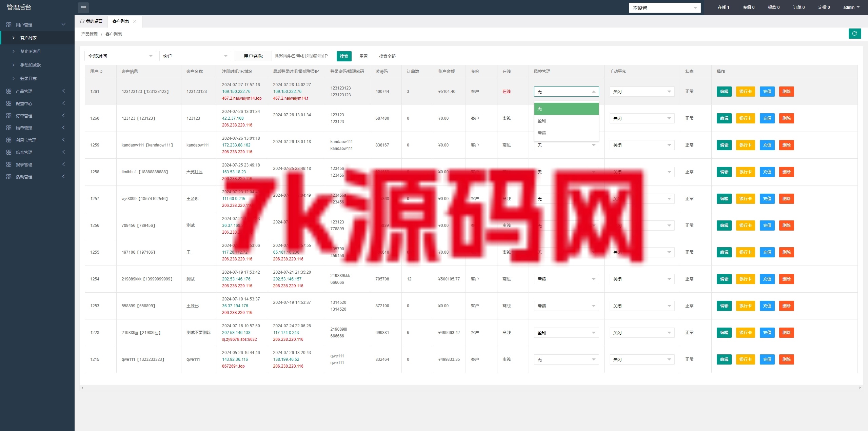The width and height of the screenshot is (868, 431).
Task: Open 风控管理 dropdown for user 1253
Action: tap(566, 306)
